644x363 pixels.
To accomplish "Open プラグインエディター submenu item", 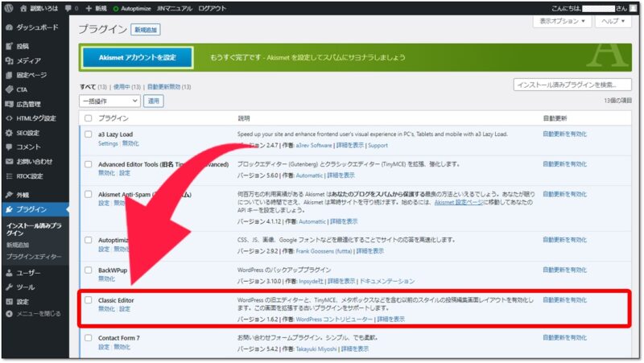I will coord(34,257).
